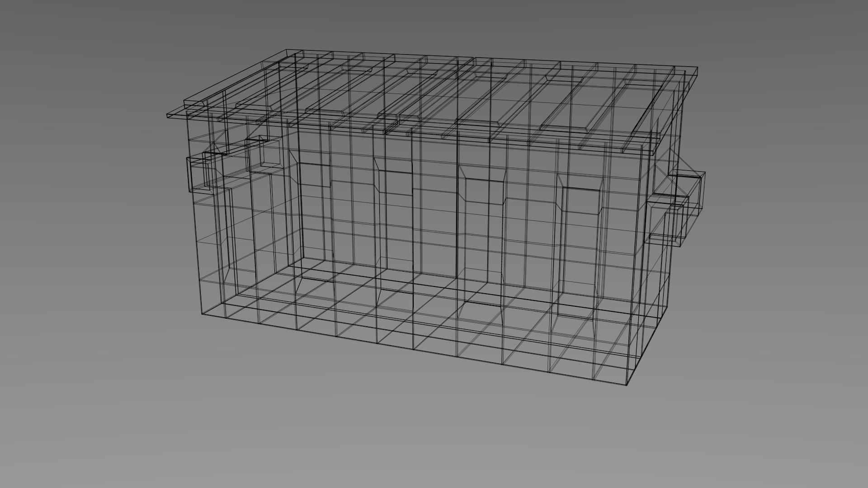Select the left overhanging corner of lid
The image size is (868, 488).
[x=168, y=116]
